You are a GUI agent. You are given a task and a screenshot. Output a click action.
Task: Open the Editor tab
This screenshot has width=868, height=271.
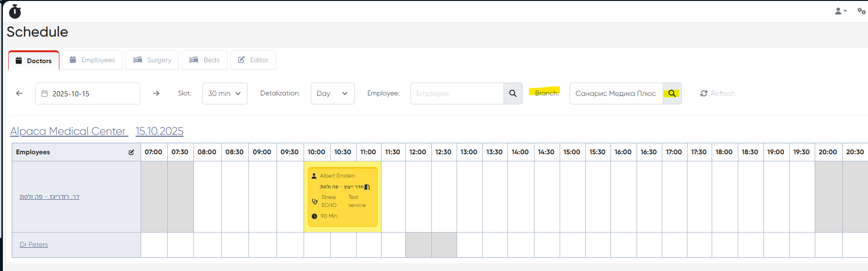[253, 60]
